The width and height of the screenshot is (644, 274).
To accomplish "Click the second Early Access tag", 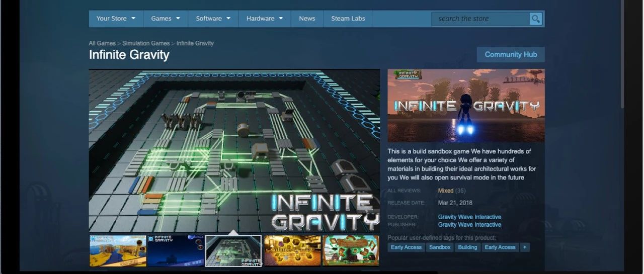I will point(500,247).
